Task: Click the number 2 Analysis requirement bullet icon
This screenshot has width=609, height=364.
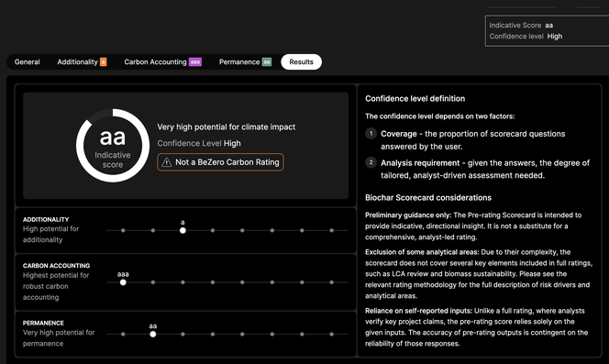Action: coord(371,162)
